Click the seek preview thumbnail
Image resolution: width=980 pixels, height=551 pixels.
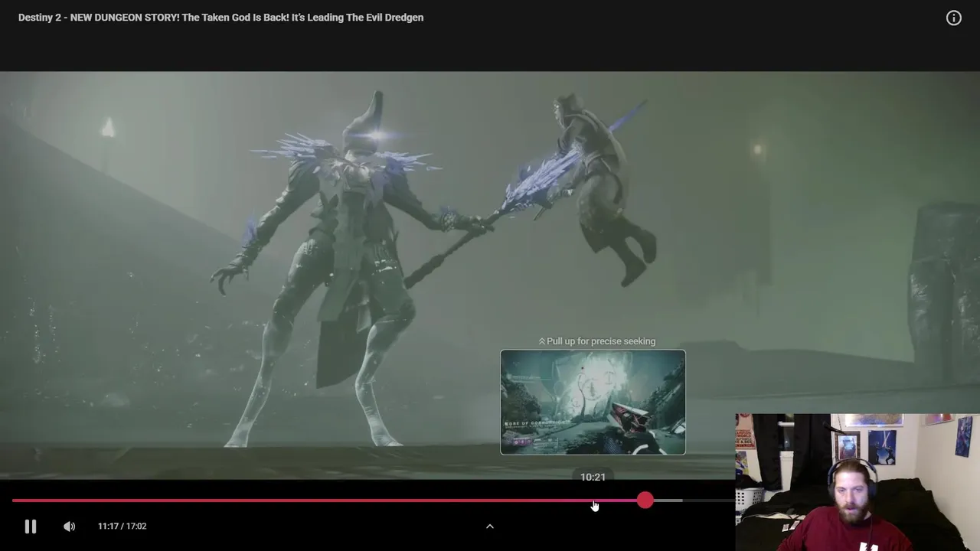[x=593, y=403]
